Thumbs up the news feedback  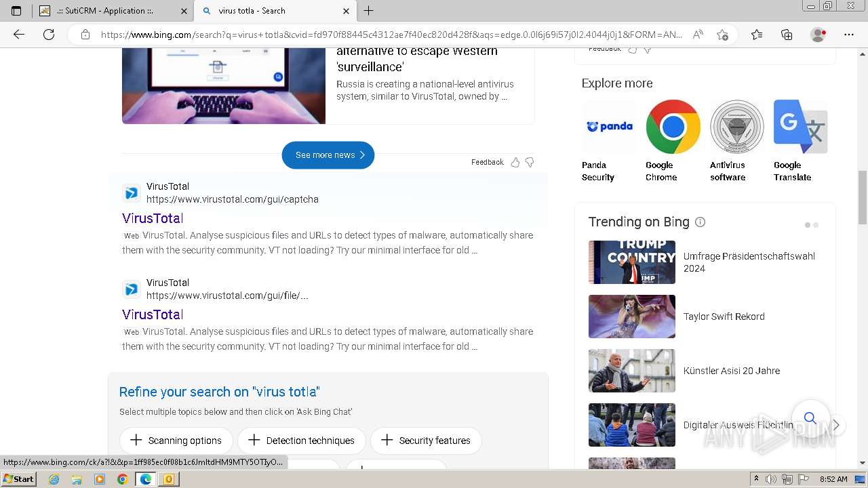pyautogui.click(x=515, y=162)
